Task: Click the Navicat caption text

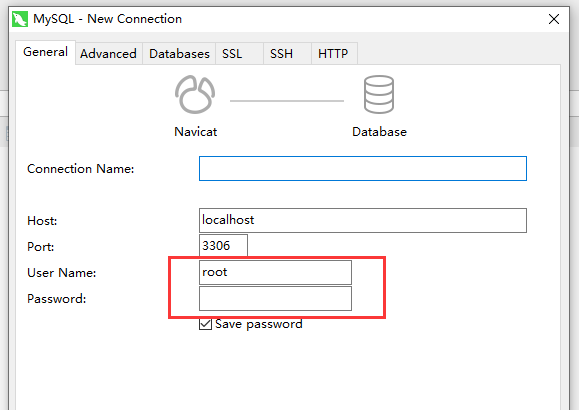Action: [x=195, y=132]
